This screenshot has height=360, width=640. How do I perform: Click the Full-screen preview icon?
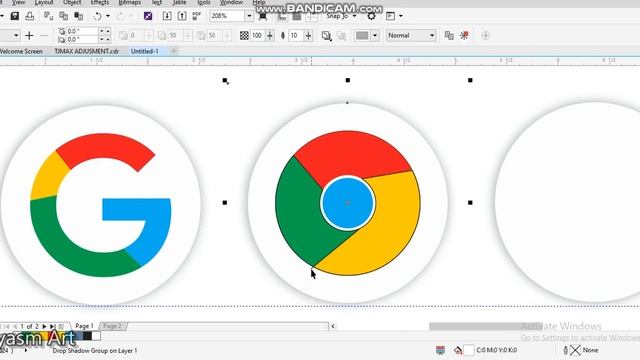point(263,16)
